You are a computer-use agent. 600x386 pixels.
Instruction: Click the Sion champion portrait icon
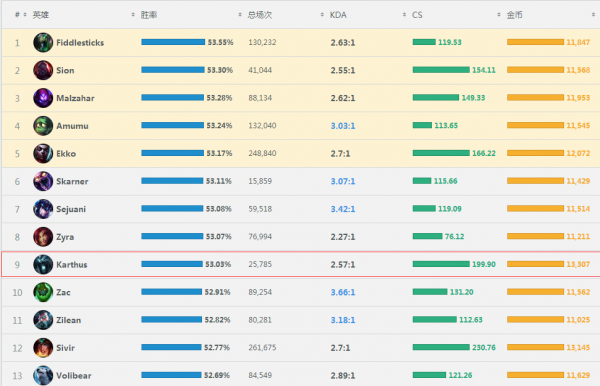point(43,70)
